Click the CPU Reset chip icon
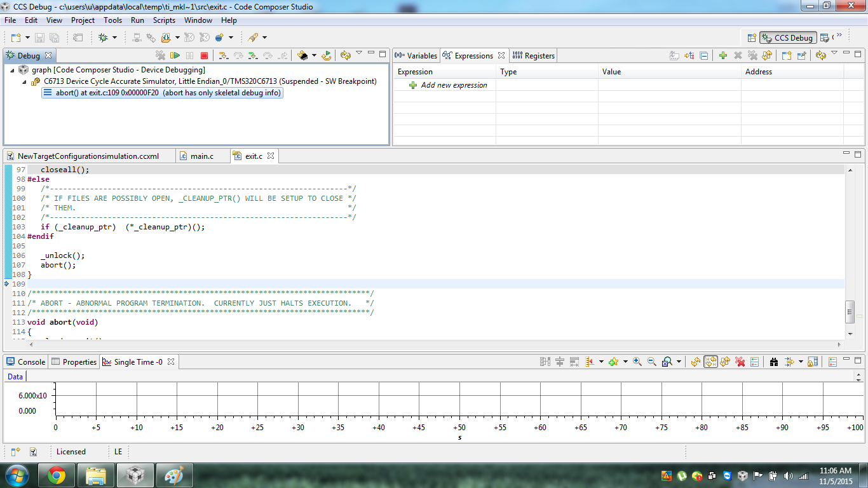 coord(303,55)
